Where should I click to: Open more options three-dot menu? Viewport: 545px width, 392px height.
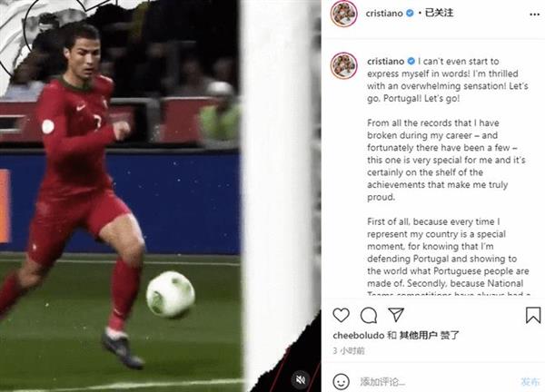click(x=534, y=15)
